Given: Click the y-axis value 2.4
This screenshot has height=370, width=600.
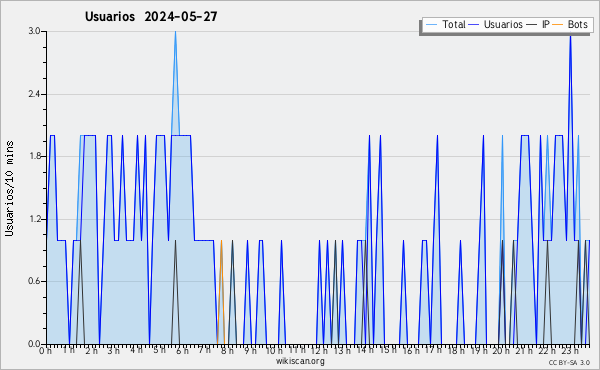Looking at the screenshot, I should pos(34,94).
